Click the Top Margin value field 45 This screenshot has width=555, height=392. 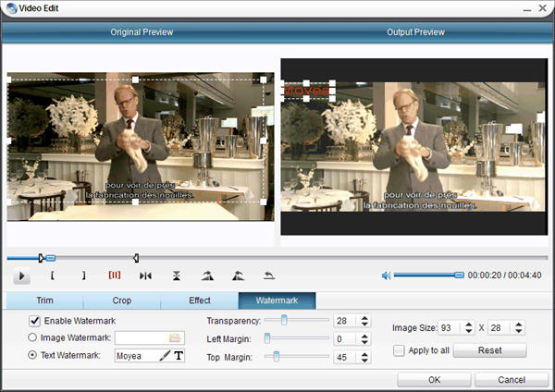[x=346, y=357]
